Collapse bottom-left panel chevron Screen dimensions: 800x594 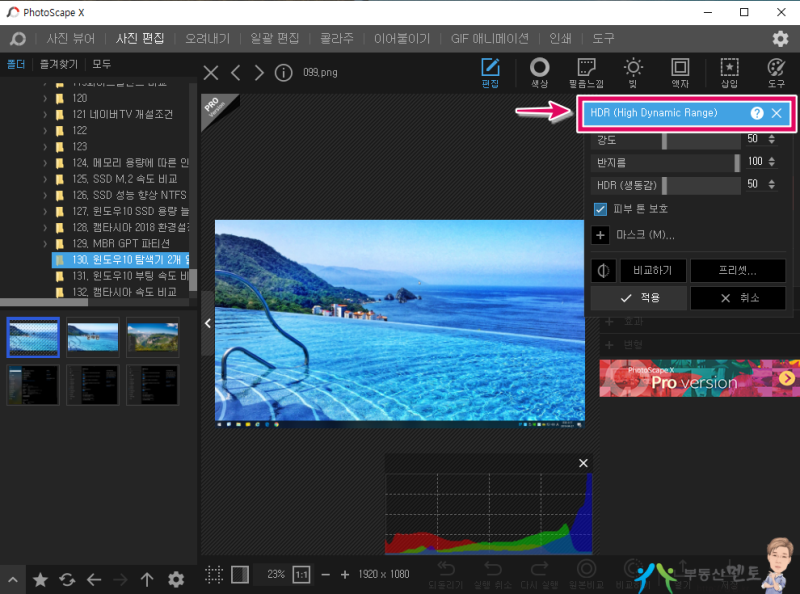click(13, 580)
